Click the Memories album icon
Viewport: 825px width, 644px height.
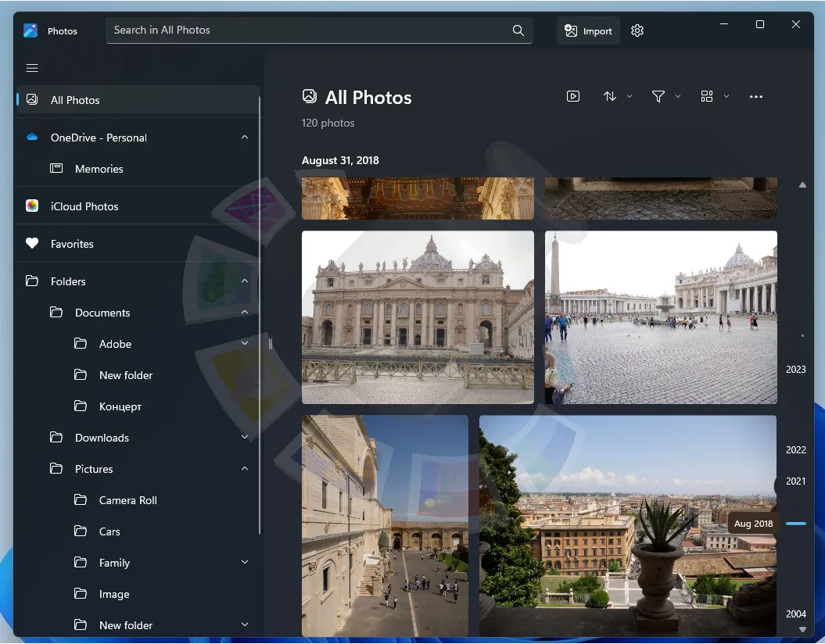coord(56,168)
